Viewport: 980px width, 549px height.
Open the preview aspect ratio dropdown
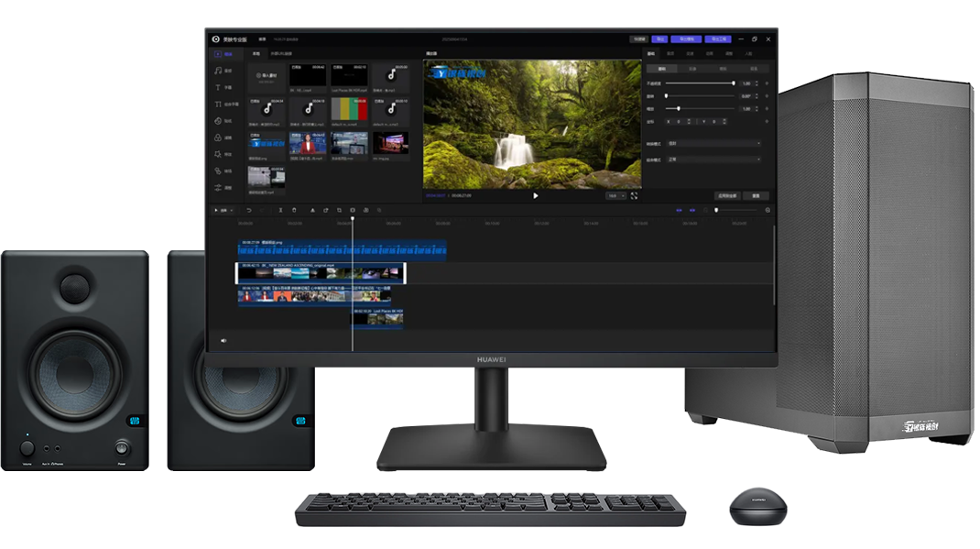click(x=615, y=195)
